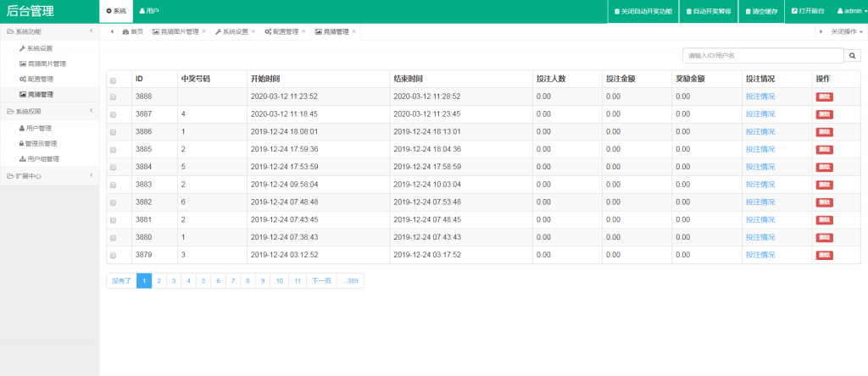Check the checkbox for row ID 3880

(x=114, y=238)
